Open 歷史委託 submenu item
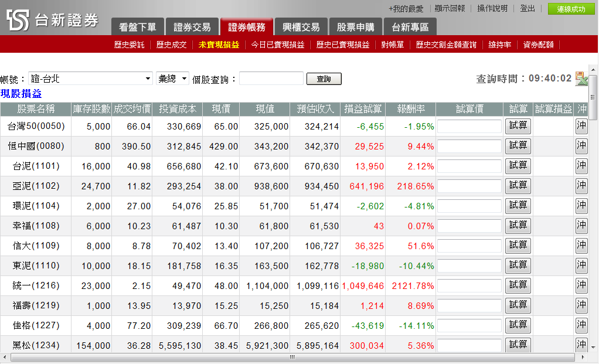The height and width of the screenshot is (364, 599). point(129,45)
